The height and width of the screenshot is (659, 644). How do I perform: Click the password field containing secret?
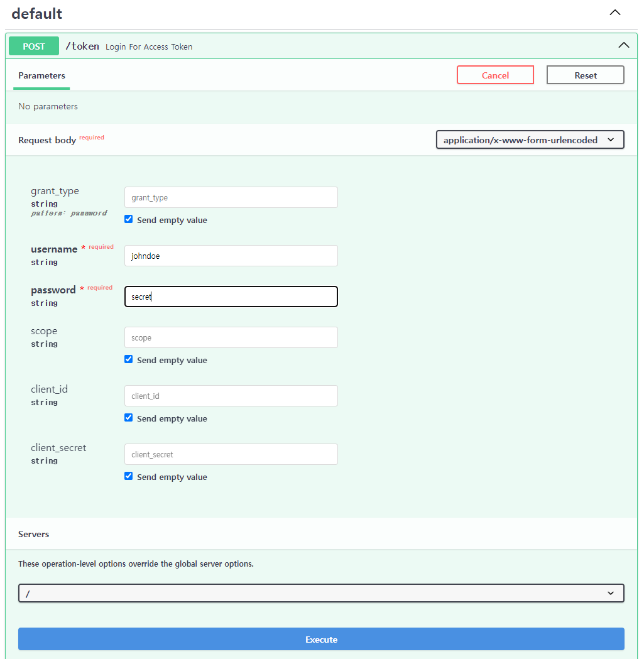pyautogui.click(x=231, y=297)
